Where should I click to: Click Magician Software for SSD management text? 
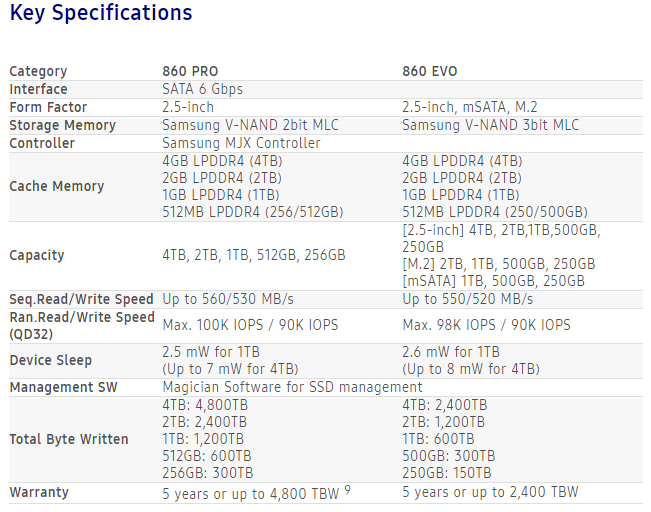[292, 386]
